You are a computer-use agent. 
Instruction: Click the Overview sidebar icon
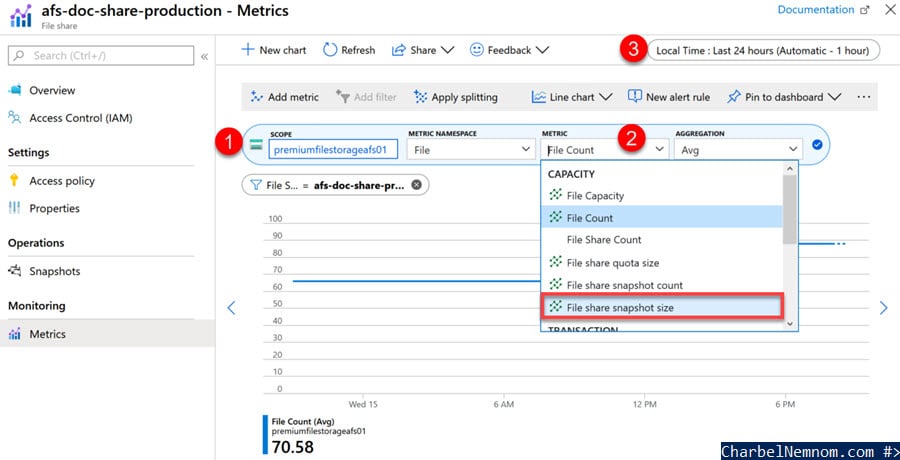tap(15, 90)
